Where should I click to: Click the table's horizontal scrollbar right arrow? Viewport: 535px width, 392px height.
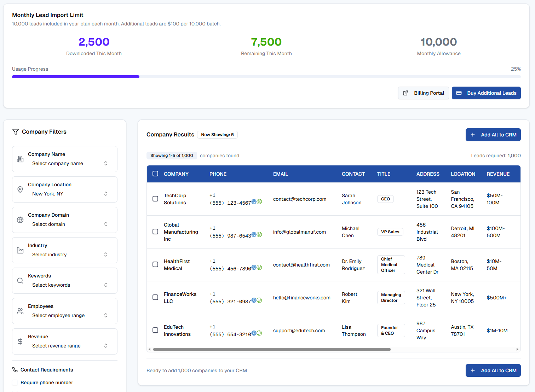[x=517, y=350]
